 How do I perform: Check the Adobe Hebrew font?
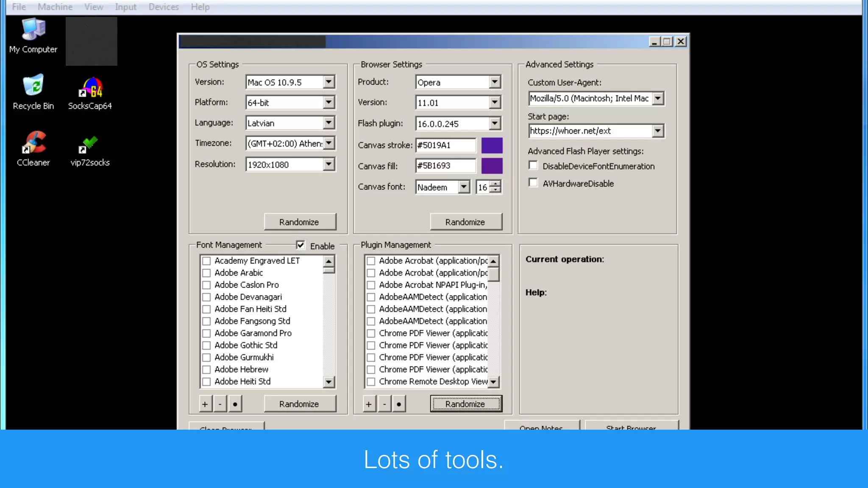(206, 370)
